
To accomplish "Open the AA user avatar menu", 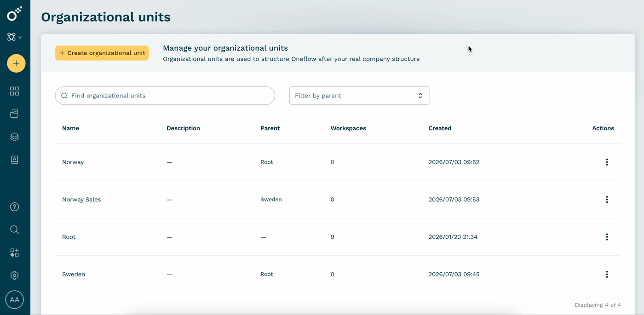I will (x=15, y=300).
